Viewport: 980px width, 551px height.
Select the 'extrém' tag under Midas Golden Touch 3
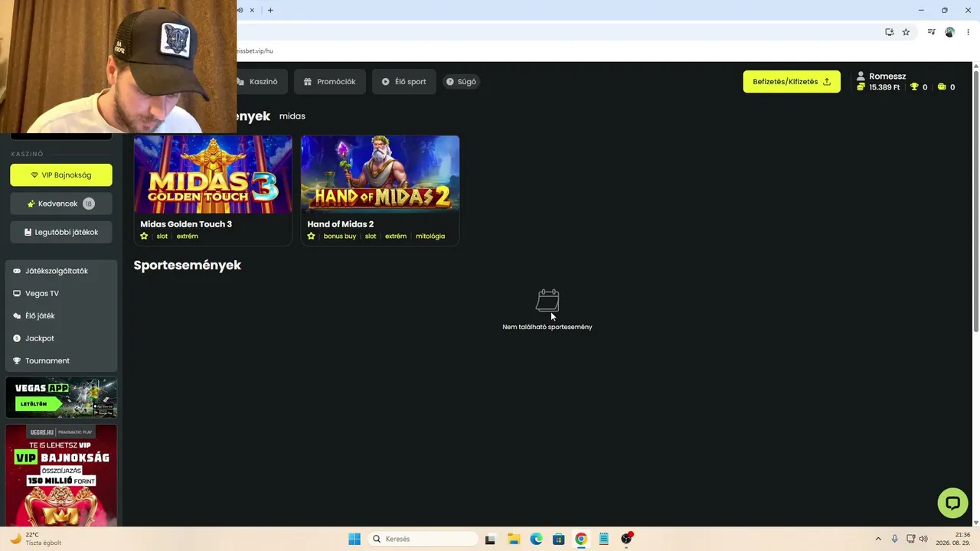click(x=188, y=236)
